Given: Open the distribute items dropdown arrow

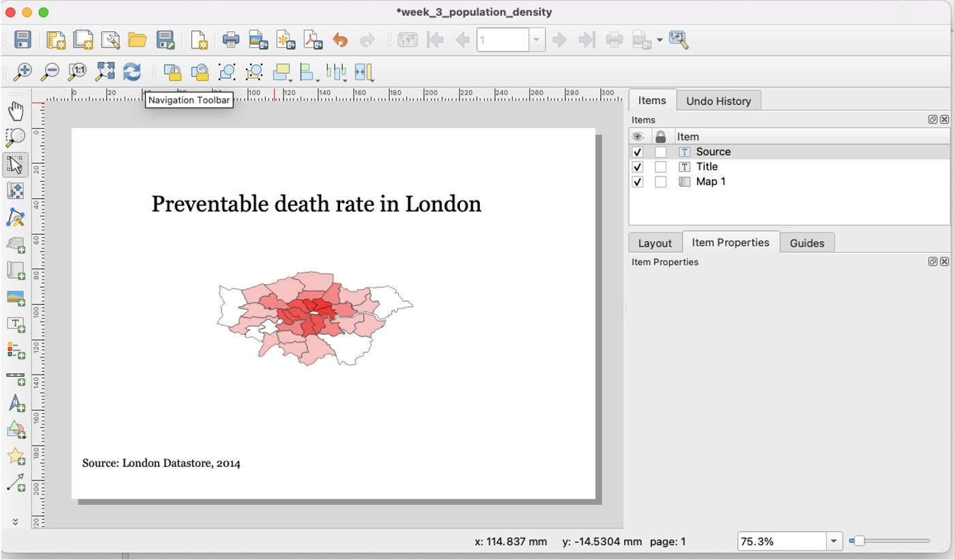Looking at the screenshot, I should (x=344, y=80).
